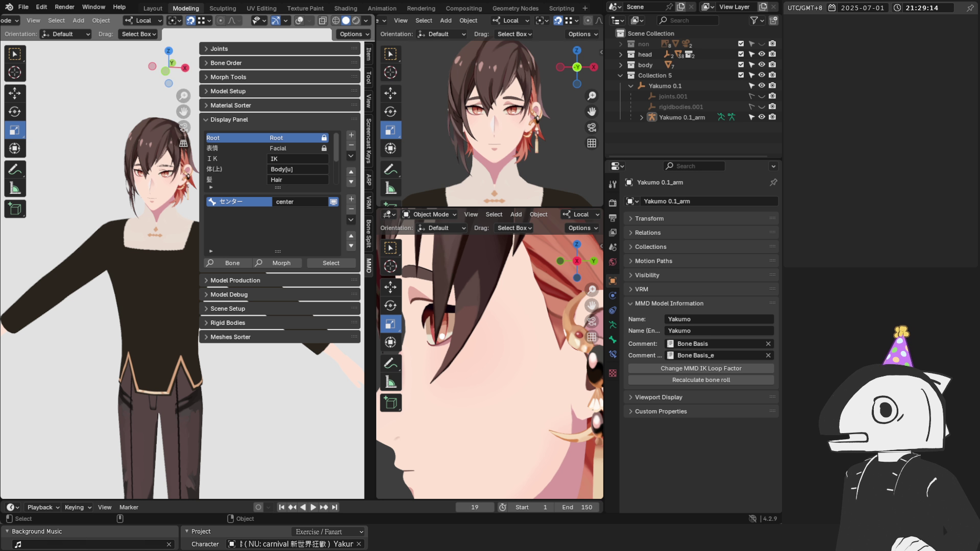Open the Screencast Keys sidebar tab
The height and width of the screenshot is (551, 980).
click(x=369, y=141)
